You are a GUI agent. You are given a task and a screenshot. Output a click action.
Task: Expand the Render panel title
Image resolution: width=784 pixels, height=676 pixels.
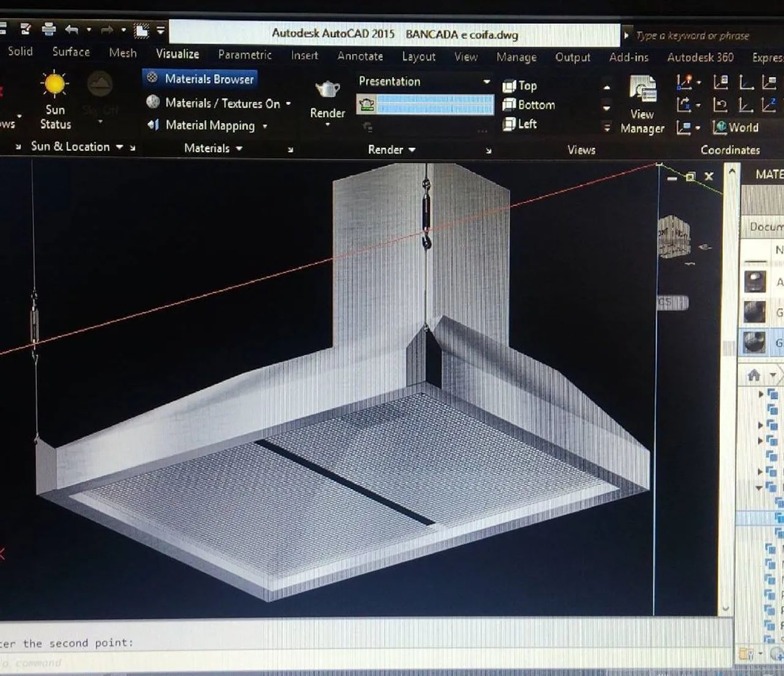click(x=391, y=150)
